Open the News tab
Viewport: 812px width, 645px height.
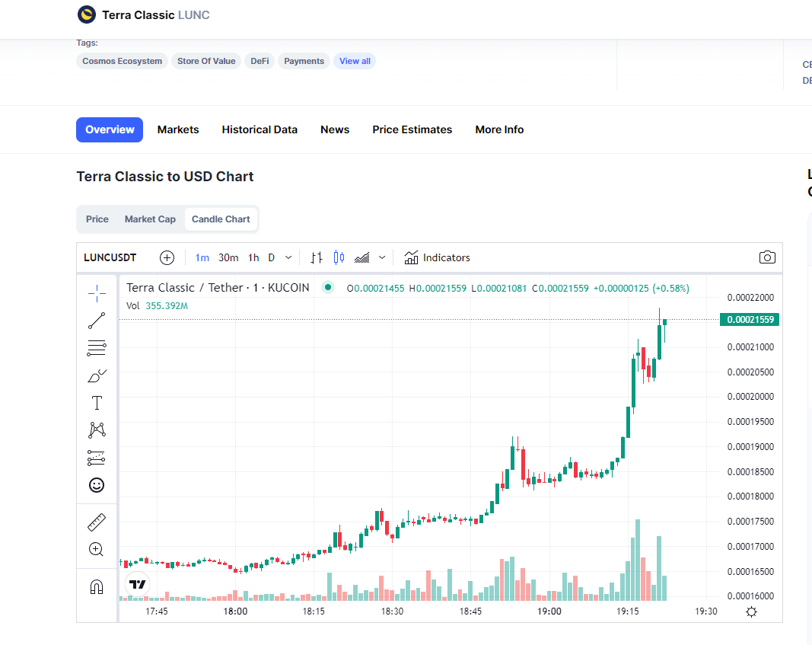[x=335, y=129]
